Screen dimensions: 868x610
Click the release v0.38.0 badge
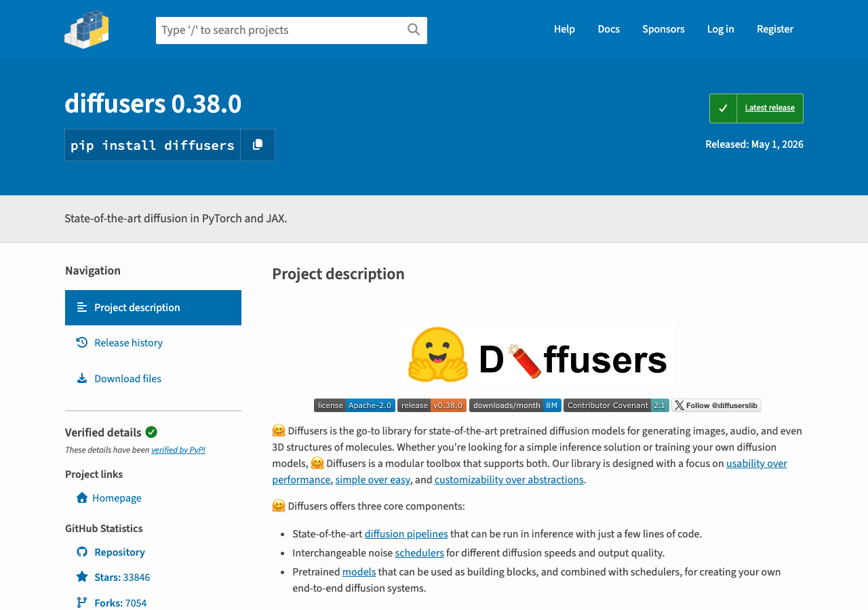point(432,405)
